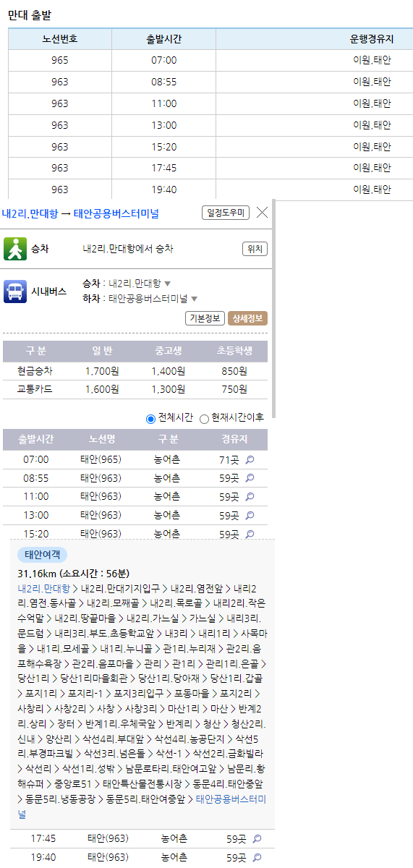Click the walking boarding icon

[x=15, y=249]
